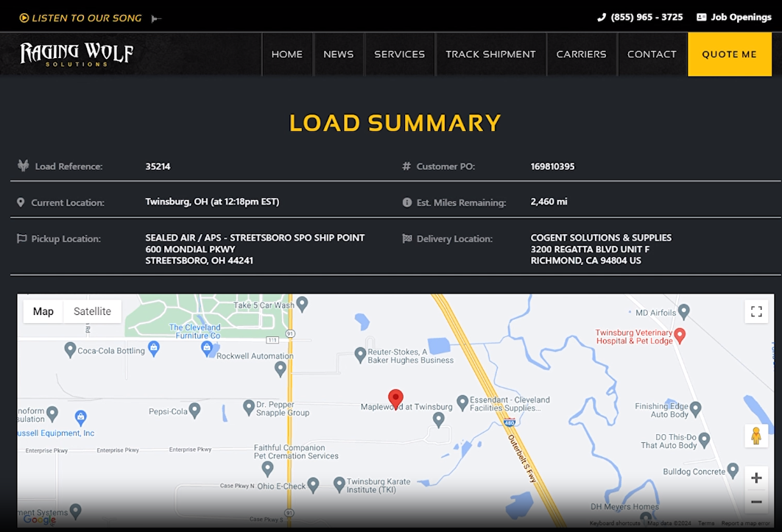
Task: Click the QUOTE ME button
Action: (x=729, y=53)
